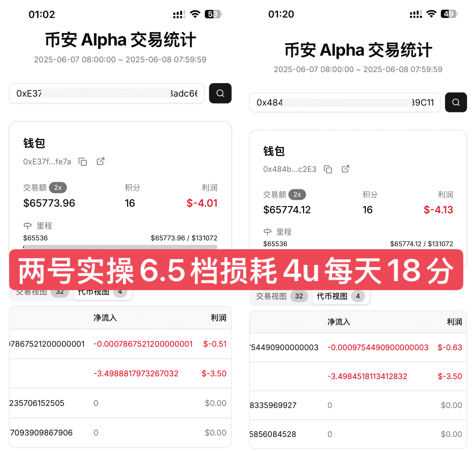Tap battery 53 indicator on left phone
The height and width of the screenshot is (451, 476).
click(x=213, y=14)
